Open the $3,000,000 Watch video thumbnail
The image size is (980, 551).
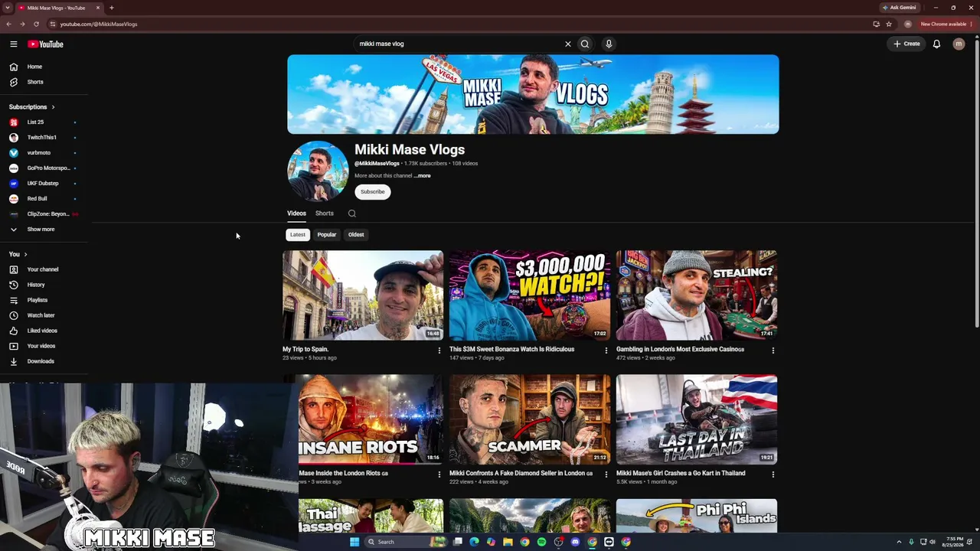530,295
